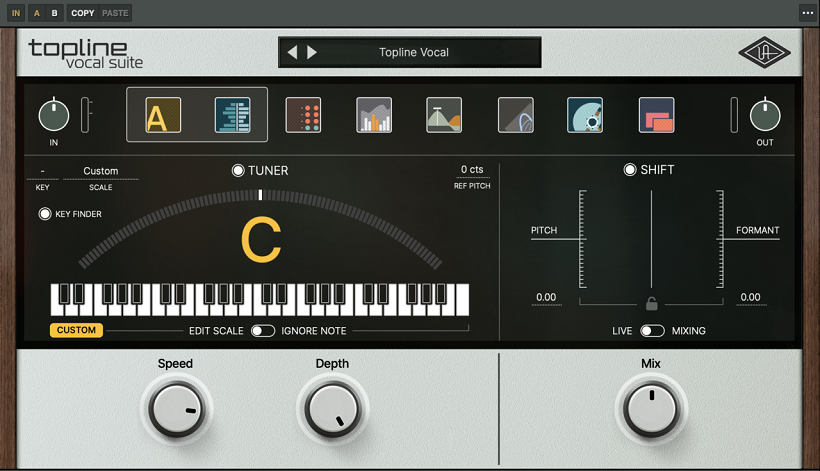The width and height of the screenshot is (820, 471).
Task: Click the IGNORE NOTE label
Action: (314, 331)
